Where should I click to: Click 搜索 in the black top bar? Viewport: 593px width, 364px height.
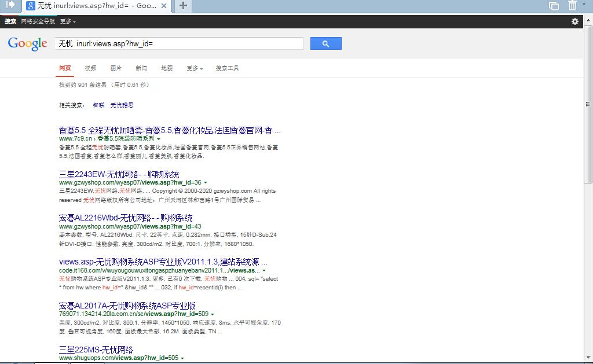[10, 21]
